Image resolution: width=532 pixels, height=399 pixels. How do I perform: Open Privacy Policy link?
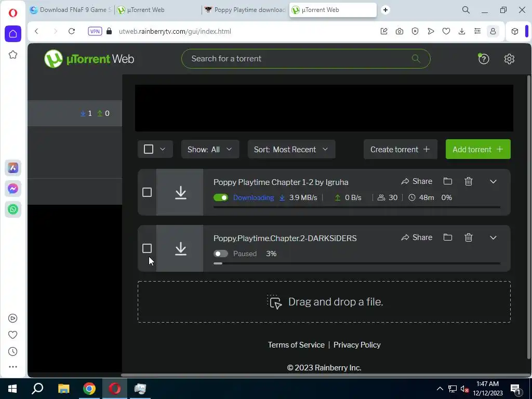357,345
